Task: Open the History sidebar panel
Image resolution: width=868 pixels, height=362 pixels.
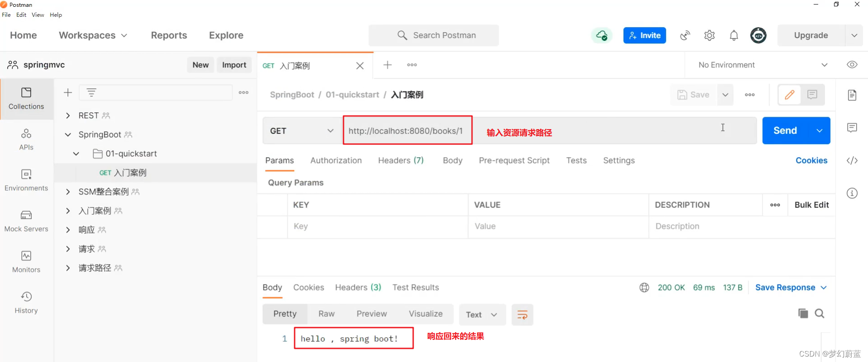Action: point(26,303)
